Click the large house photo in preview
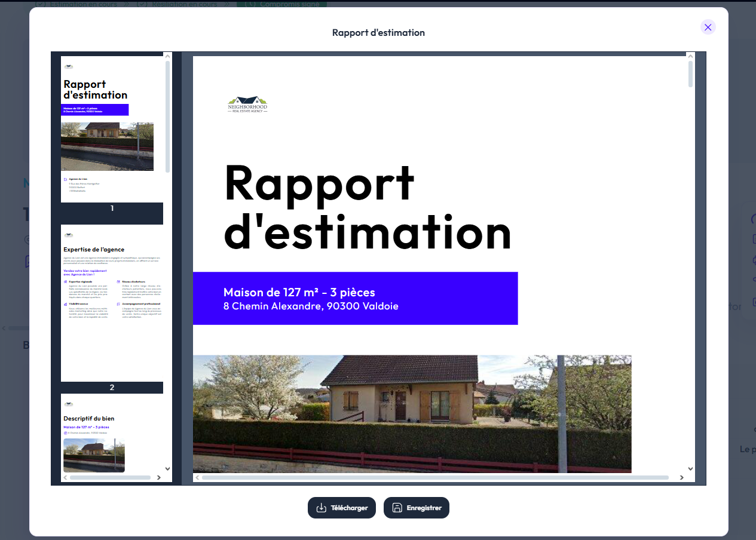Screen dimensions: 756x540 tap(412, 413)
